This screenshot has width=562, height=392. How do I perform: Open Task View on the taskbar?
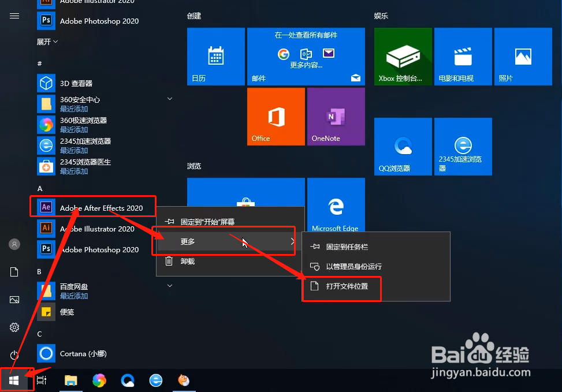pos(42,380)
